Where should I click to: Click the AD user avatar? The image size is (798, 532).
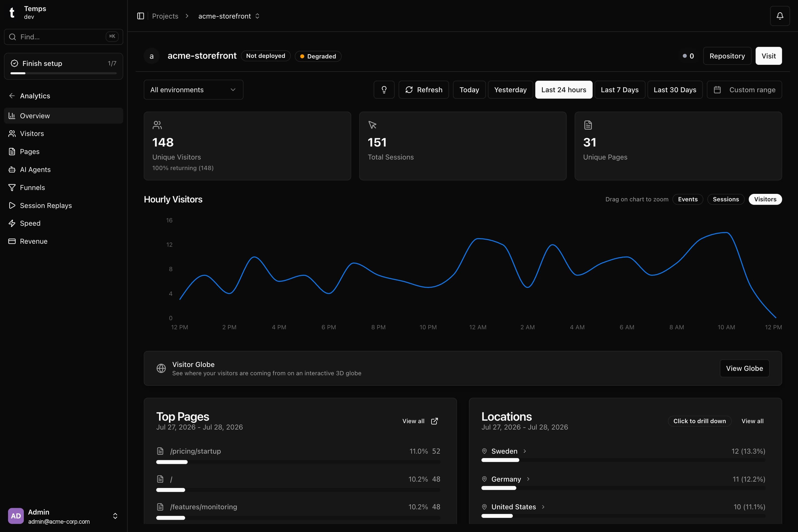(x=16, y=516)
